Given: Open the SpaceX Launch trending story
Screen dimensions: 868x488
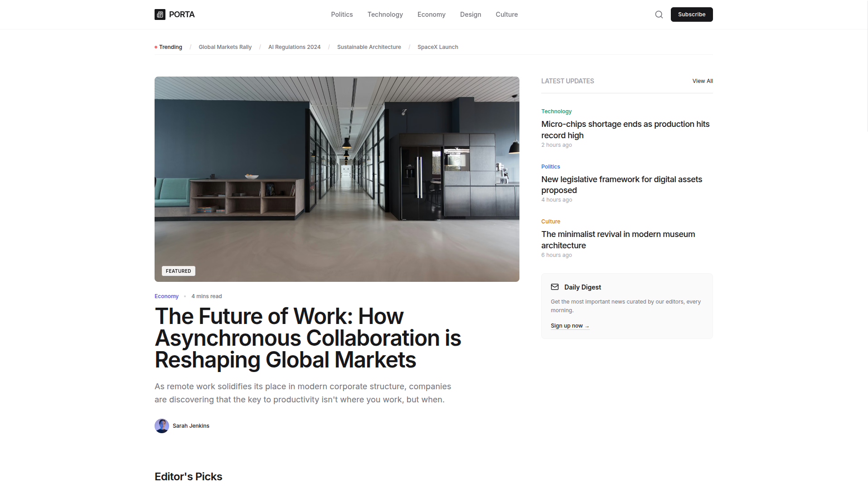Looking at the screenshot, I should 437,47.
